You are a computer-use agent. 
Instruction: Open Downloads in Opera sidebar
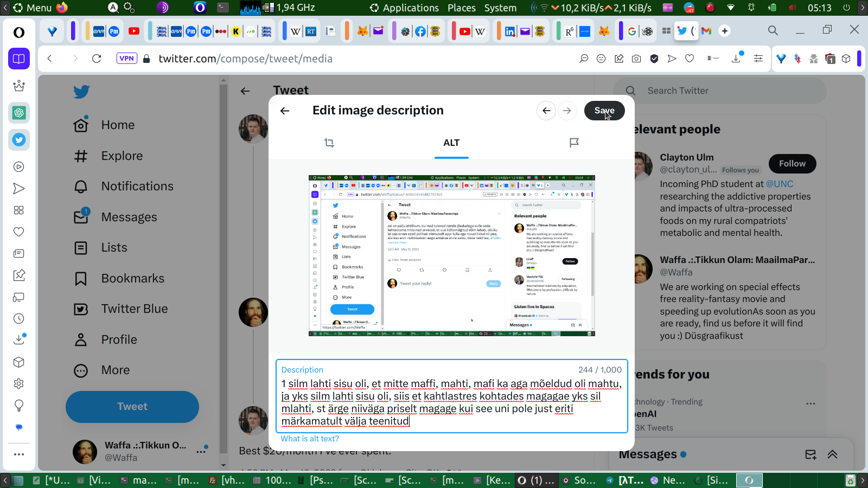point(19,340)
